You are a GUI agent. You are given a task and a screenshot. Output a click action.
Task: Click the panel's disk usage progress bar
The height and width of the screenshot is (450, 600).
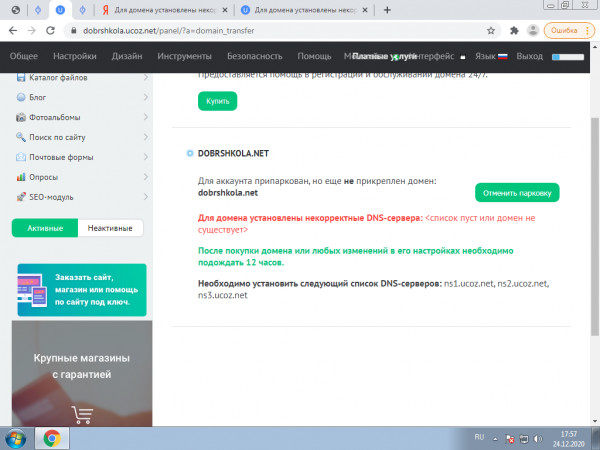tap(568, 57)
